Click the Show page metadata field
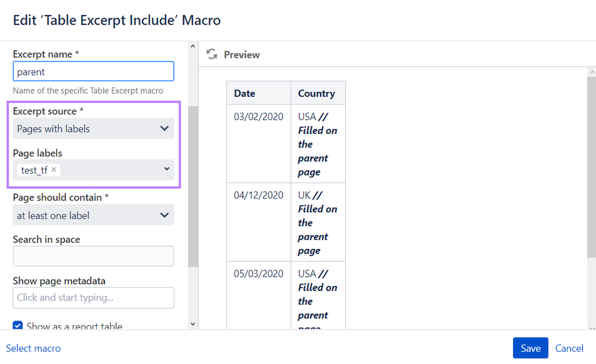Viewport: 596px width, 364px height. (93, 298)
